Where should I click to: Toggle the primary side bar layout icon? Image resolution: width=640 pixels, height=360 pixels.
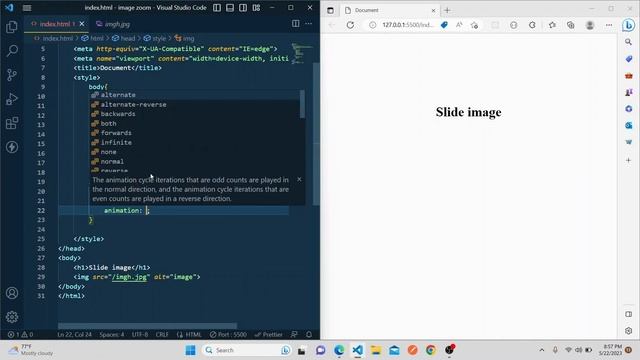(217, 8)
